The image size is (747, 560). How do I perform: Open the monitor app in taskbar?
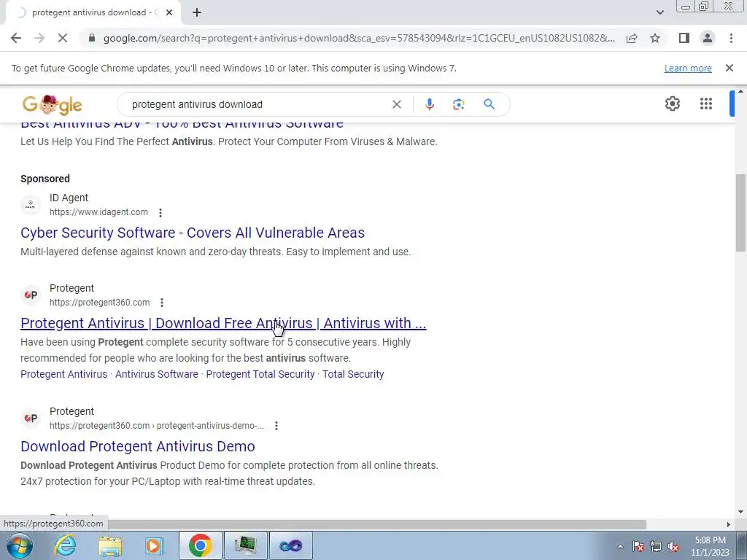pos(245,545)
